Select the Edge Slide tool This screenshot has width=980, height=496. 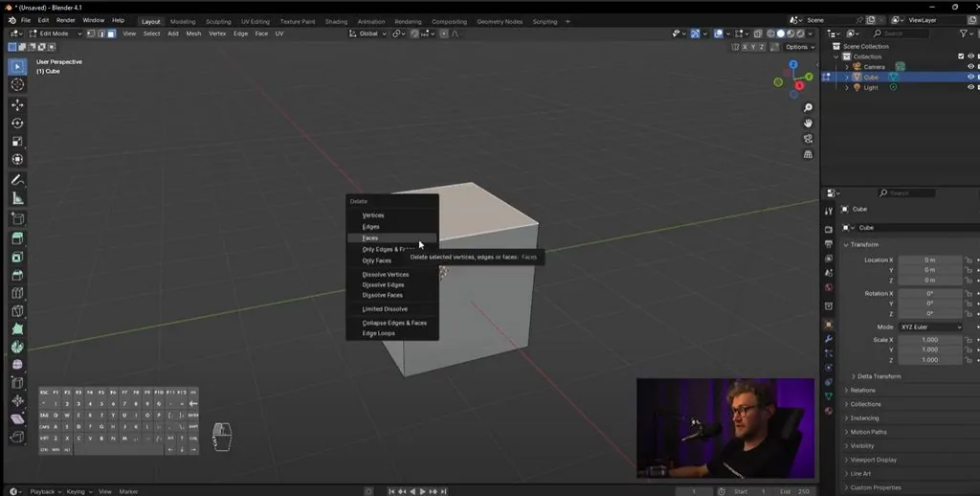[17, 383]
